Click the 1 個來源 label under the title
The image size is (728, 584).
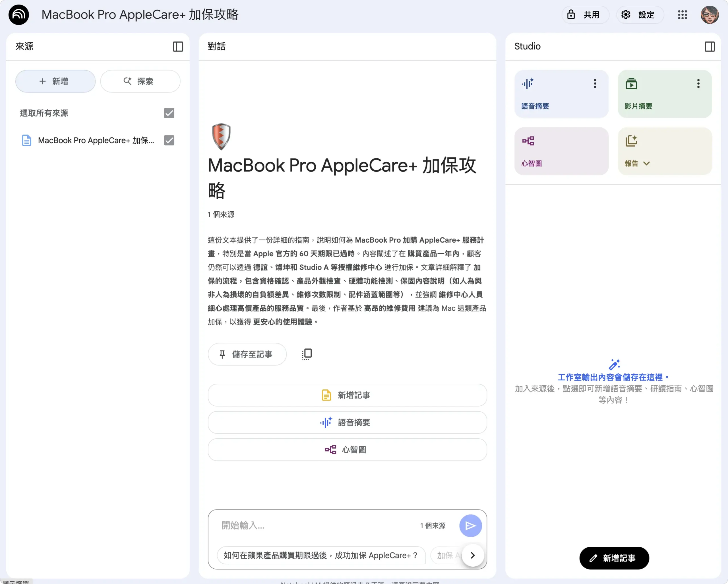(x=221, y=214)
